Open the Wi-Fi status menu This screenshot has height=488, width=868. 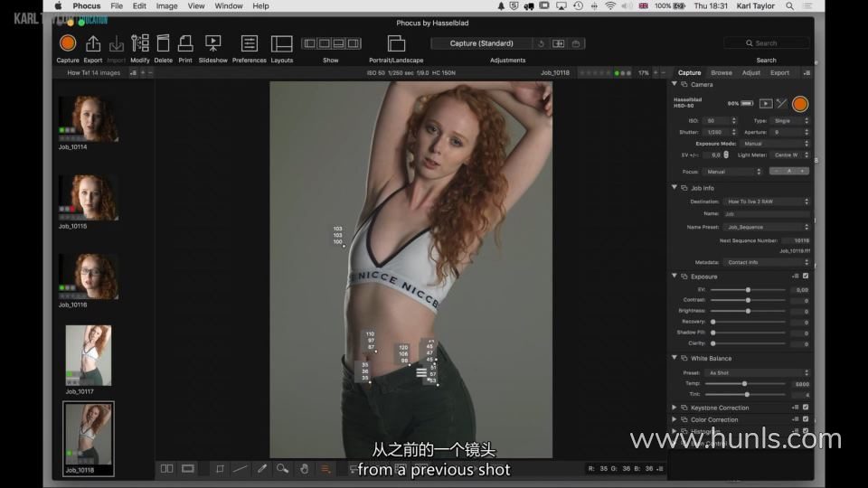click(x=610, y=6)
